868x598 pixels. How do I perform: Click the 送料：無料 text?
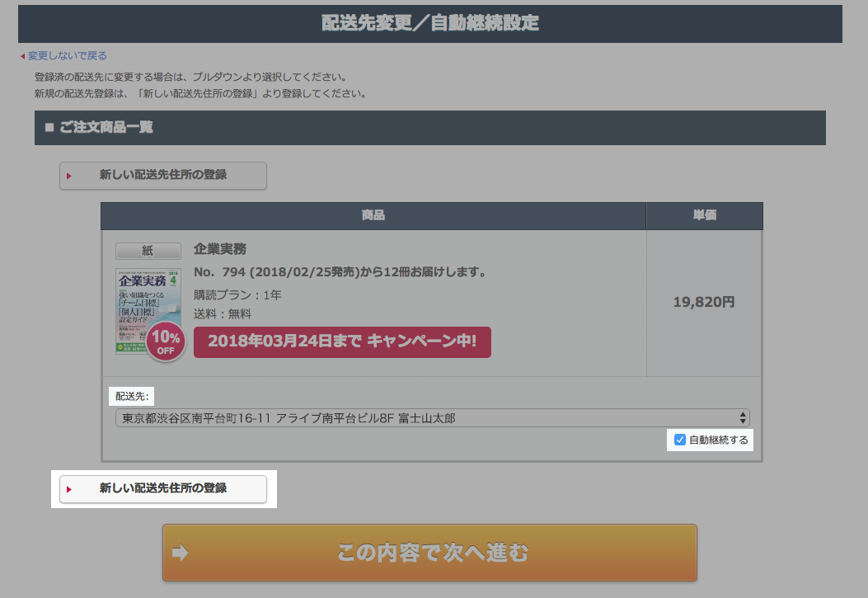click(x=223, y=314)
